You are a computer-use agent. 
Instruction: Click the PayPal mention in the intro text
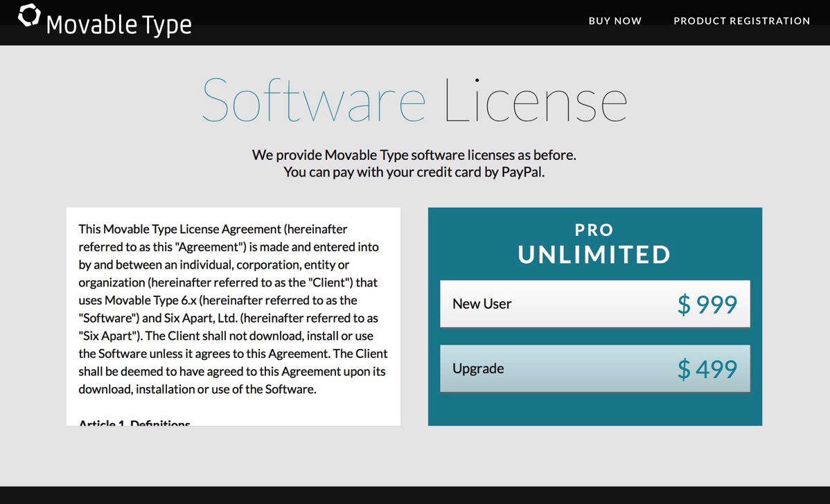(524, 172)
